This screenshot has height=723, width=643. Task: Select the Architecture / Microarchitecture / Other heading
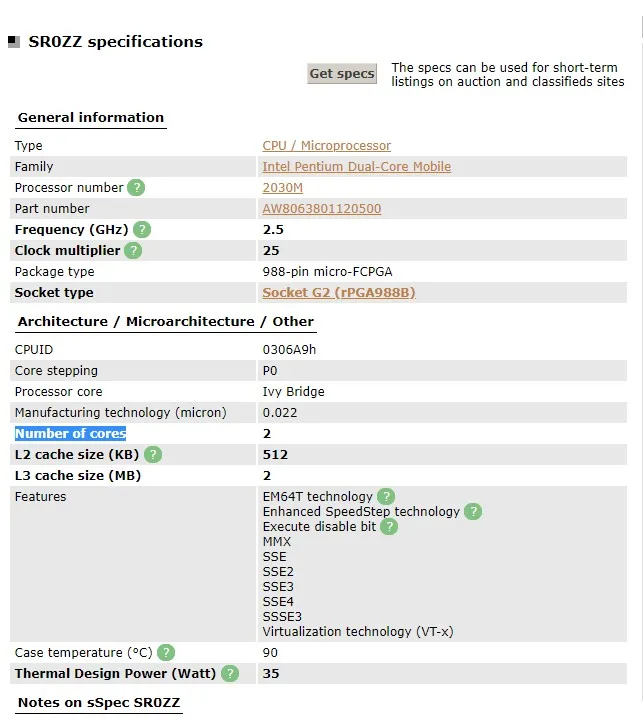pyautogui.click(x=165, y=321)
